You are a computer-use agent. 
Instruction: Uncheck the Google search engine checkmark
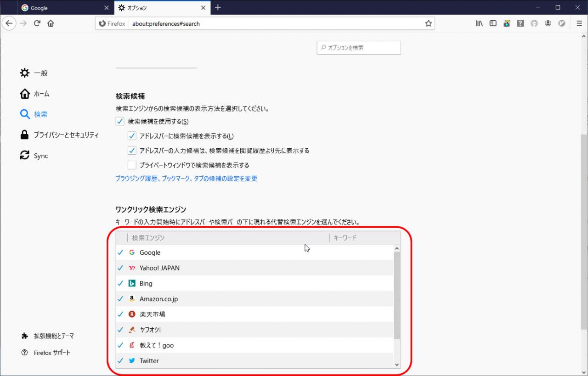(121, 253)
